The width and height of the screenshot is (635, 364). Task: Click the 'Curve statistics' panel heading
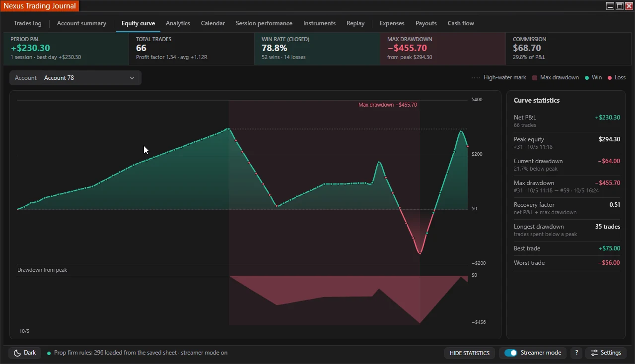pos(537,101)
